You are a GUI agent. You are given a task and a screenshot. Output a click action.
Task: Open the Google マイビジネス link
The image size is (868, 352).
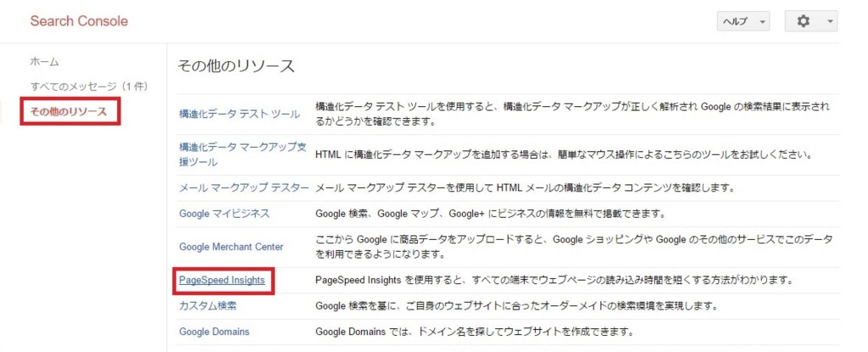tap(224, 213)
